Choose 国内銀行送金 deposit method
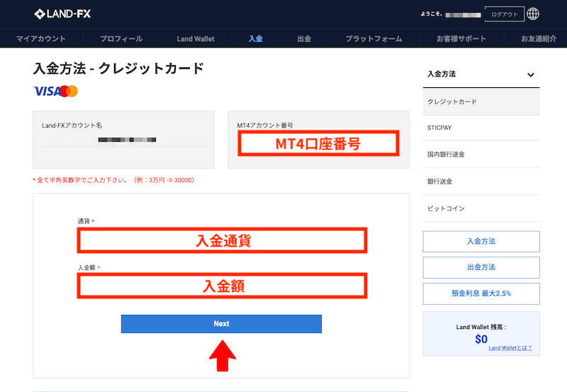 pyautogui.click(x=481, y=155)
